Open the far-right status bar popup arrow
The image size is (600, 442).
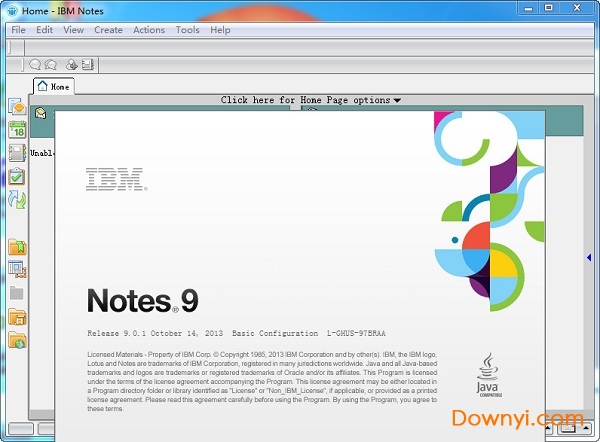point(586,428)
